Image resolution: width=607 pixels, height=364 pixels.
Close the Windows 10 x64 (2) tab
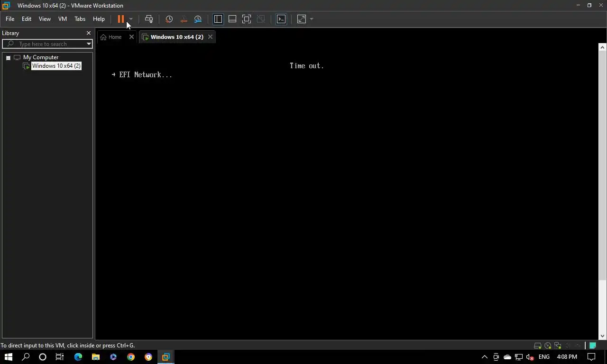point(210,37)
